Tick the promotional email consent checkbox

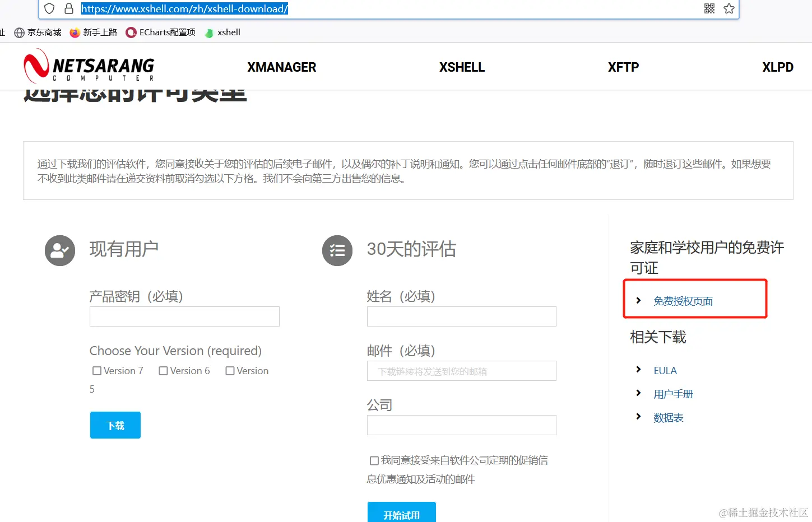click(x=374, y=460)
